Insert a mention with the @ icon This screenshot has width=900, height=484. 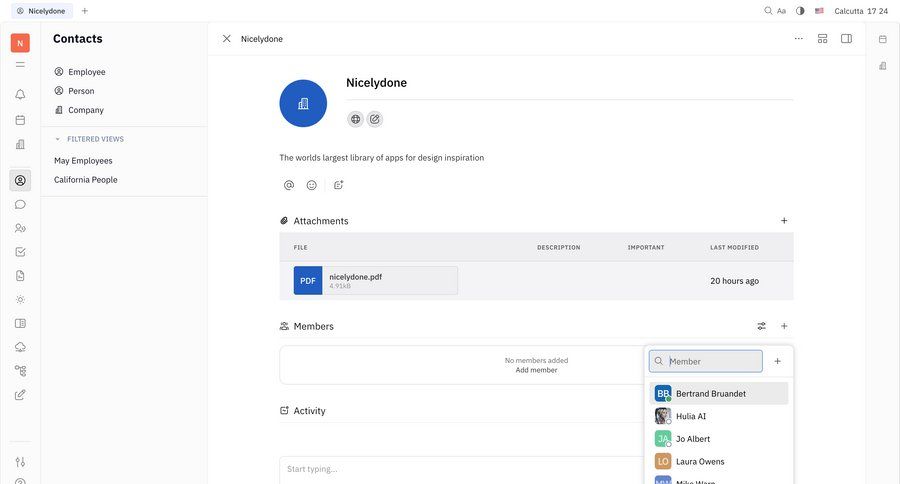pyautogui.click(x=289, y=185)
